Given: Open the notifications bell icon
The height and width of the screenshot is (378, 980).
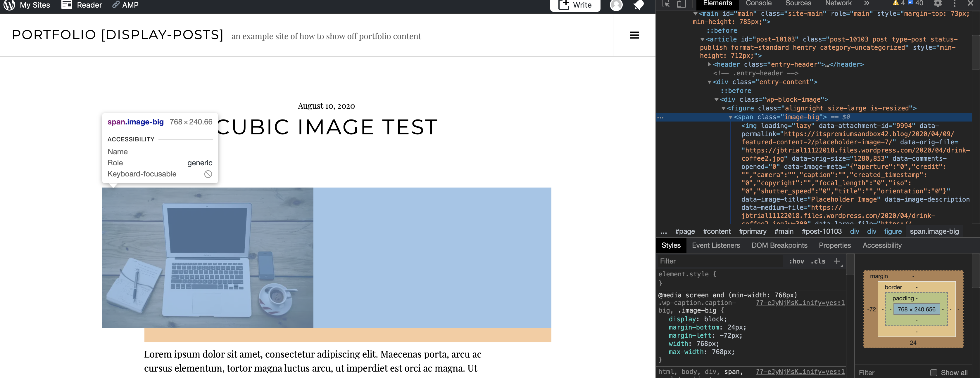Looking at the screenshot, I should click(638, 5).
